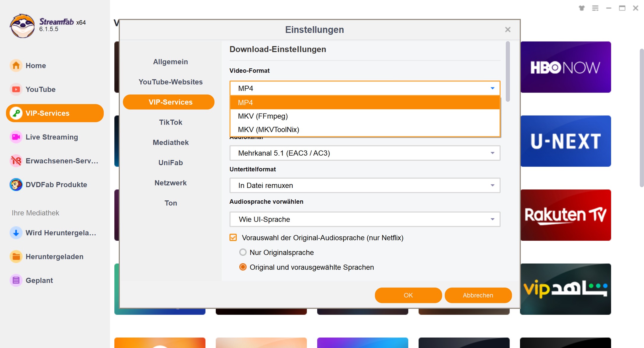The width and height of the screenshot is (644, 348).
Task: Click the DVDFab Produkte icon
Action: (16, 184)
